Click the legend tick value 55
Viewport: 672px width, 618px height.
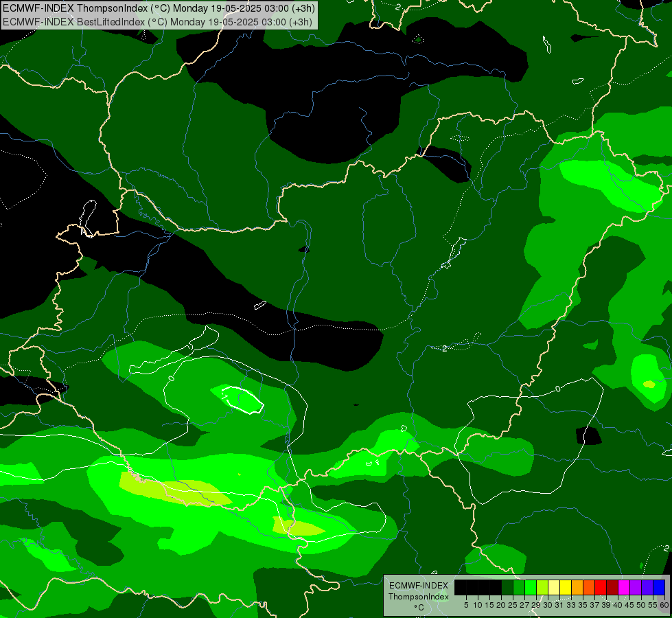pyautogui.click(x=653, y=605)
